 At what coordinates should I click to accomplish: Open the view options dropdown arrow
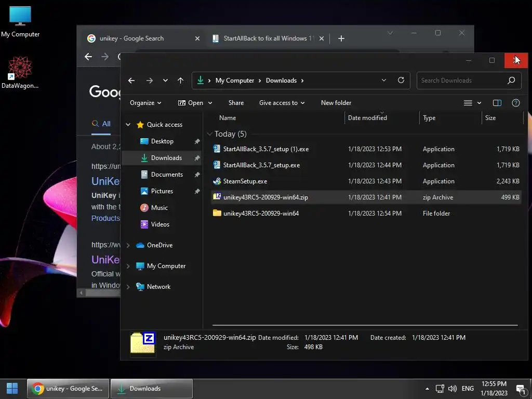click(479, 103)
